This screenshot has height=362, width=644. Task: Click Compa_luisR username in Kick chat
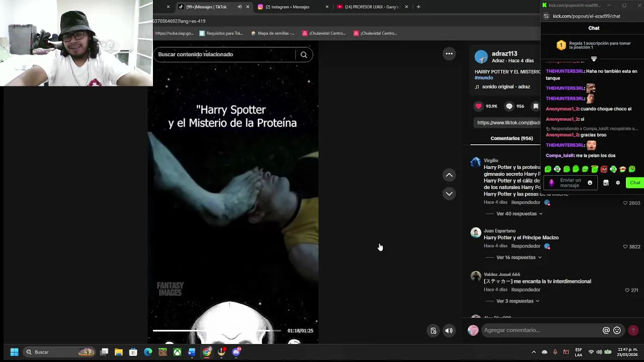pos(559,156)
